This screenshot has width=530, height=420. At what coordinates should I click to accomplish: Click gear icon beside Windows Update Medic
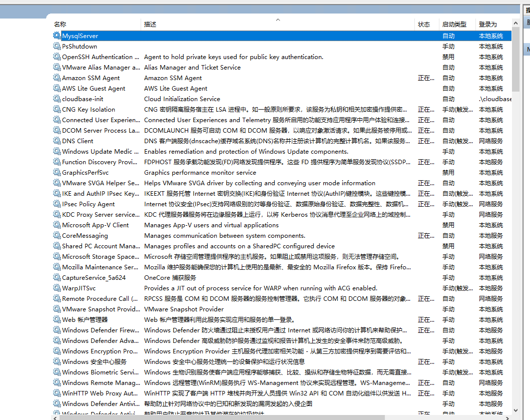[x=57, y=151]
